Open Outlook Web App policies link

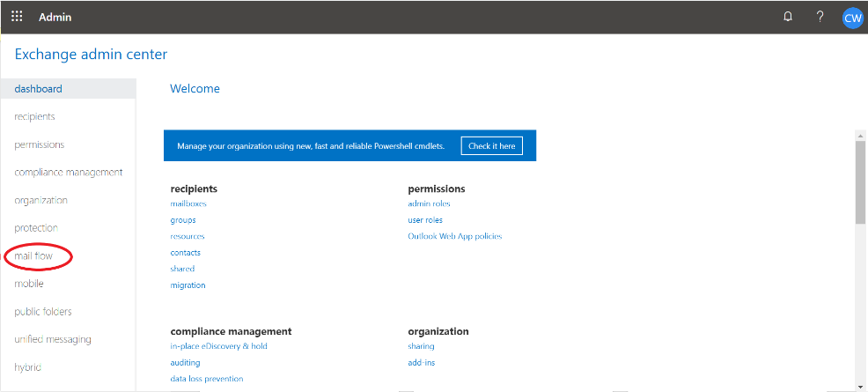tap(454, 236)
